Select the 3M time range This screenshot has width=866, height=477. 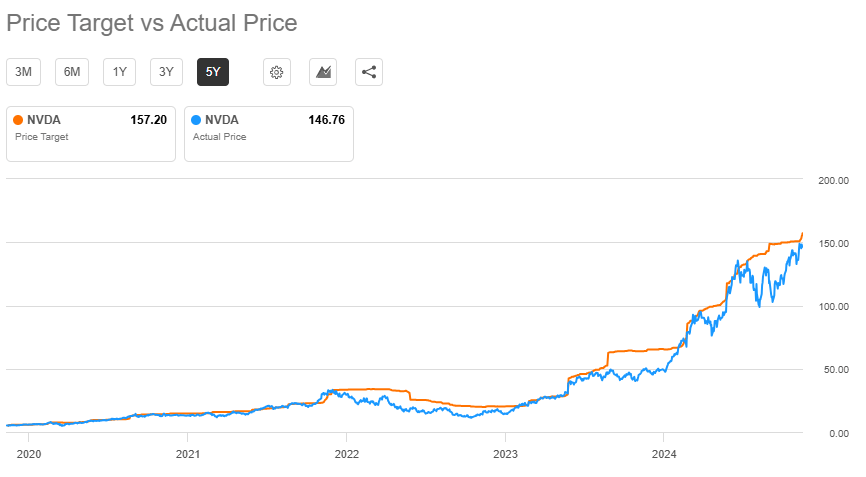(x=24, y=72)
